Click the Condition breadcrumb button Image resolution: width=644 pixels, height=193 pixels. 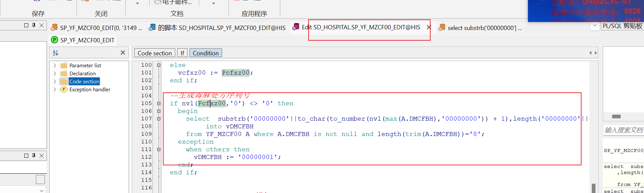coord(206,53)
